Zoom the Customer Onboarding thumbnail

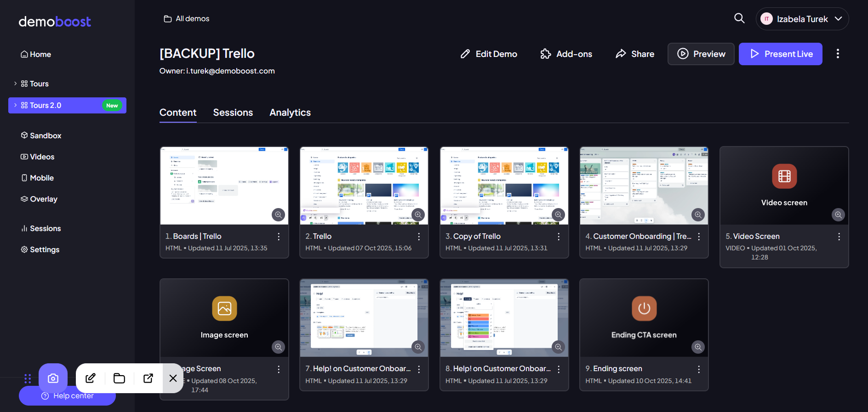point(698,214)
